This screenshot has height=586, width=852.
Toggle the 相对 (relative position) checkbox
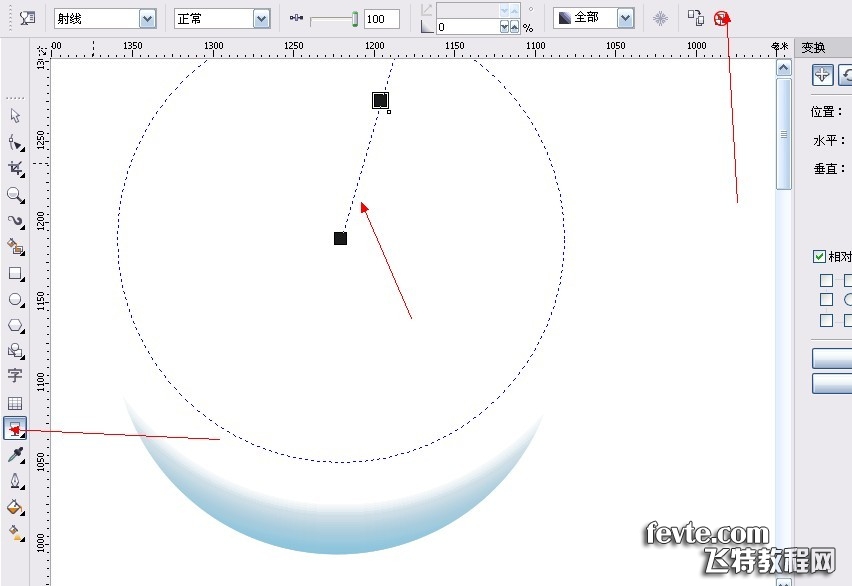819,257
